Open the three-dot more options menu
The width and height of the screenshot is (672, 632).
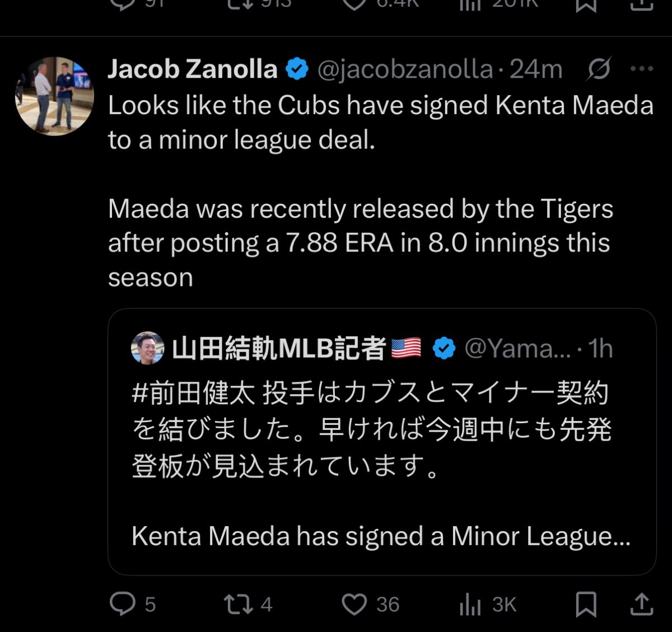[x=641, y=69]
